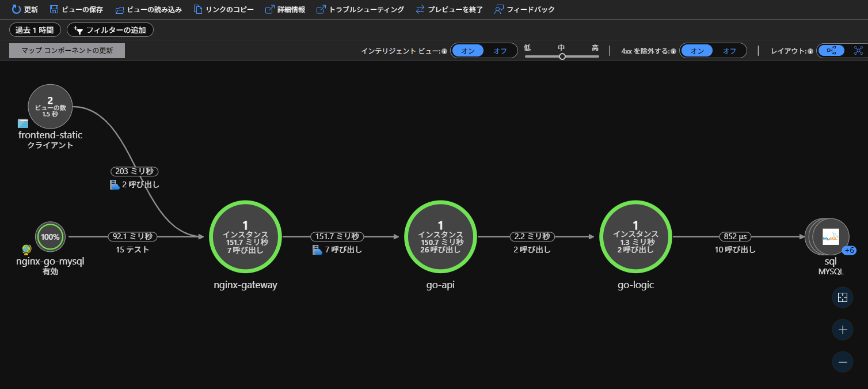This screenshot has height=389, width=868.
Task: Turn the Intelligent View toggle to オフ
Action: click(x=500, y=51)
